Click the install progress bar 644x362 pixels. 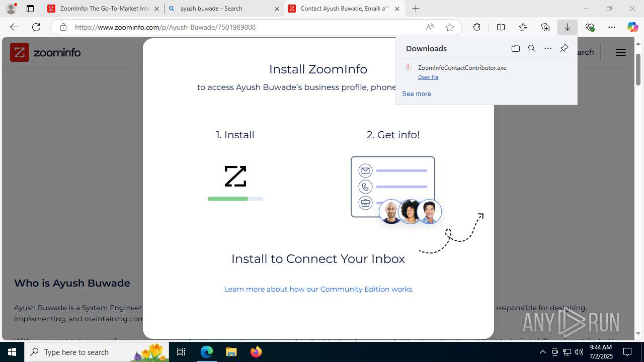[235, 199]
